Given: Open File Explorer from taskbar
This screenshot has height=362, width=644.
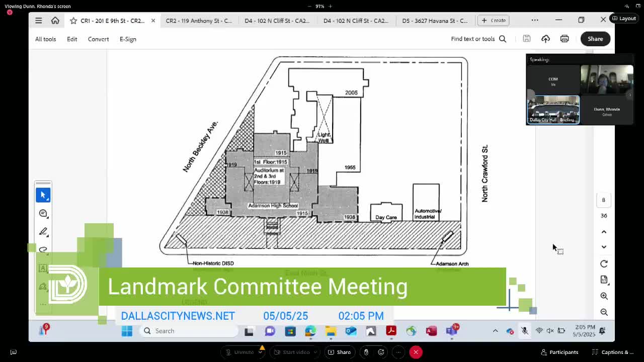Looking at the screenshot, I should click(x=331, y=331).
